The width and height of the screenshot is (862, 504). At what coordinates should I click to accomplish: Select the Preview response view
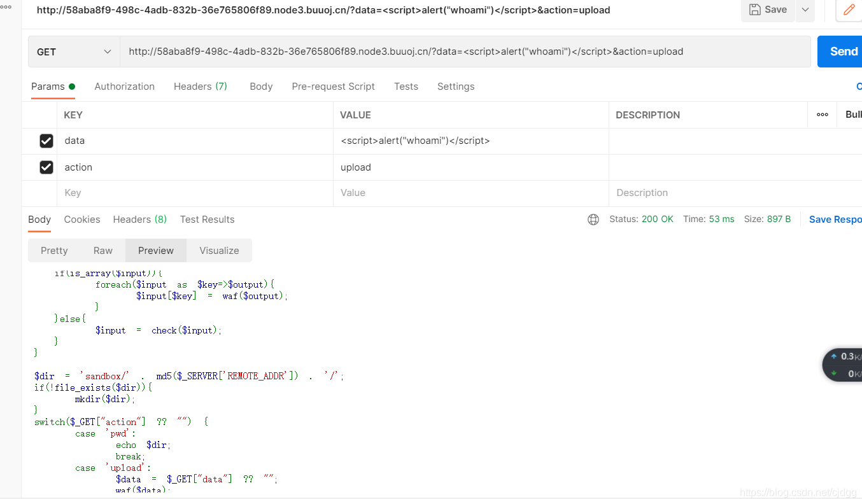156,251
